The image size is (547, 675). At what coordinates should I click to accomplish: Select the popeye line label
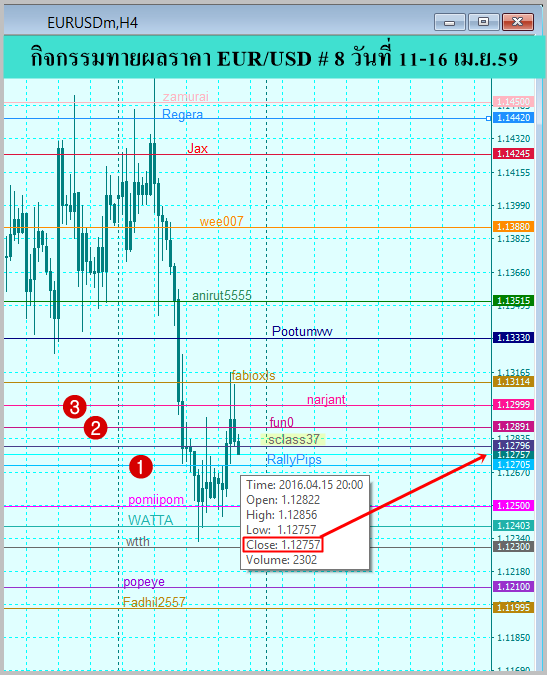[144, 582]
